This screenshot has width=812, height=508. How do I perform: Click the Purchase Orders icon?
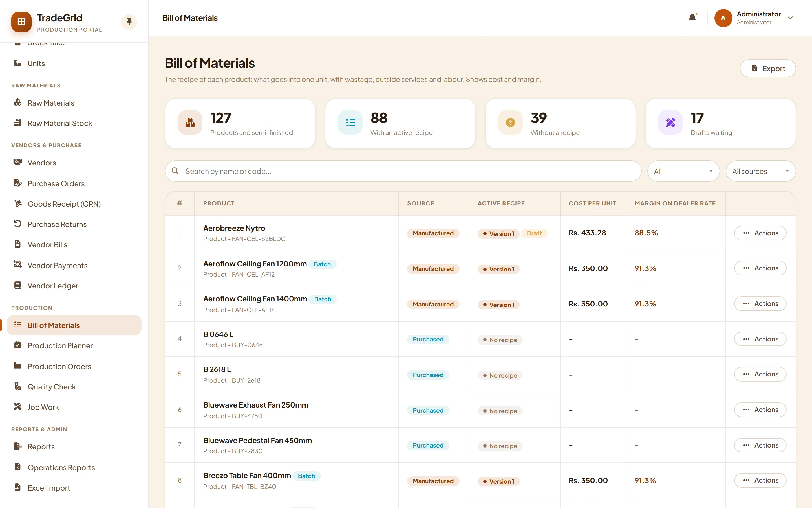coord(17,183)
